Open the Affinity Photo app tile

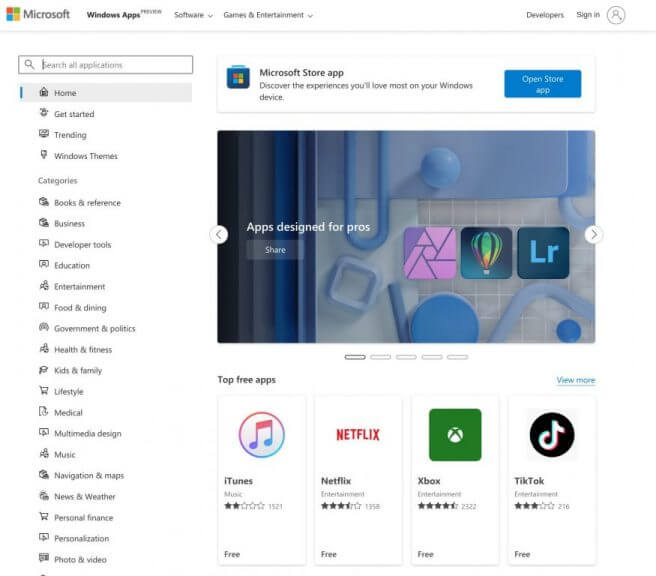(x=430, y=253)
